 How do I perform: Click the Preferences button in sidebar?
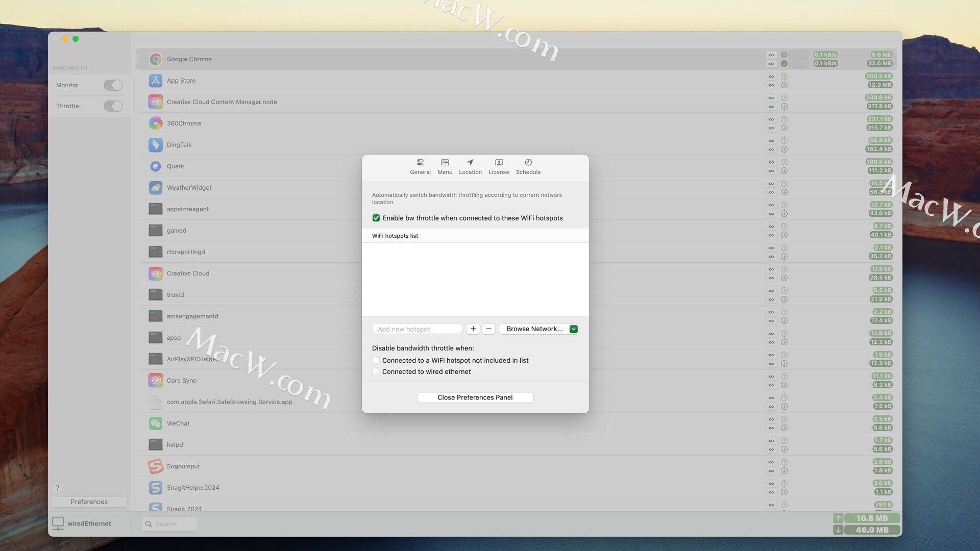pos(89,502)
